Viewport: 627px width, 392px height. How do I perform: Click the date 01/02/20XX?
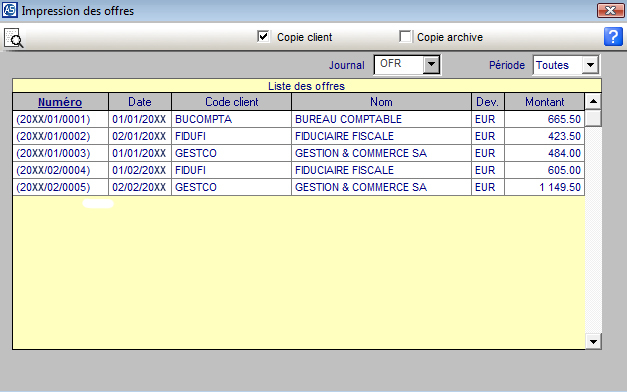click(139, 170)
